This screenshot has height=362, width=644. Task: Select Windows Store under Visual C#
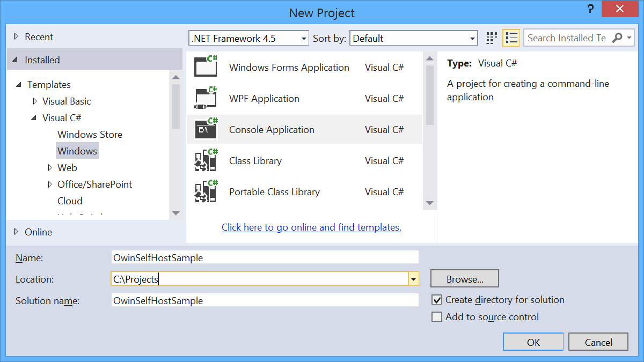[90, 134]
